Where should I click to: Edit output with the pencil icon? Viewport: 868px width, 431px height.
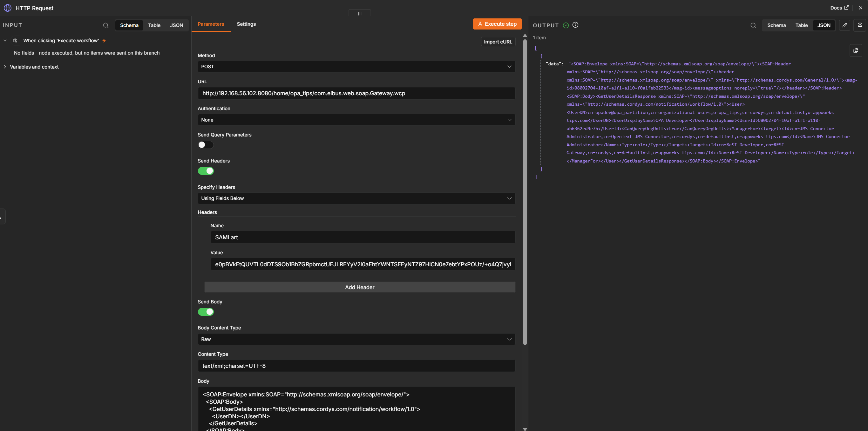[x=844, y=25]
